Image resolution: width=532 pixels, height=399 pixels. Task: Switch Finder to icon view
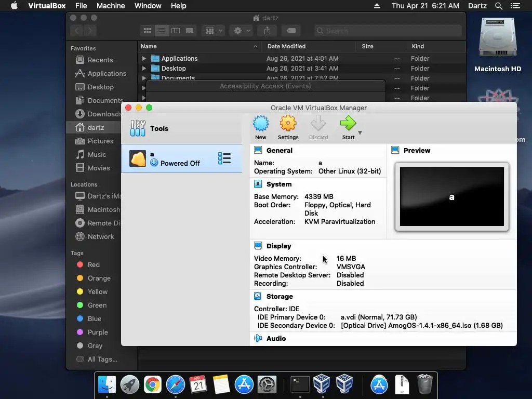tap(147, 31)
